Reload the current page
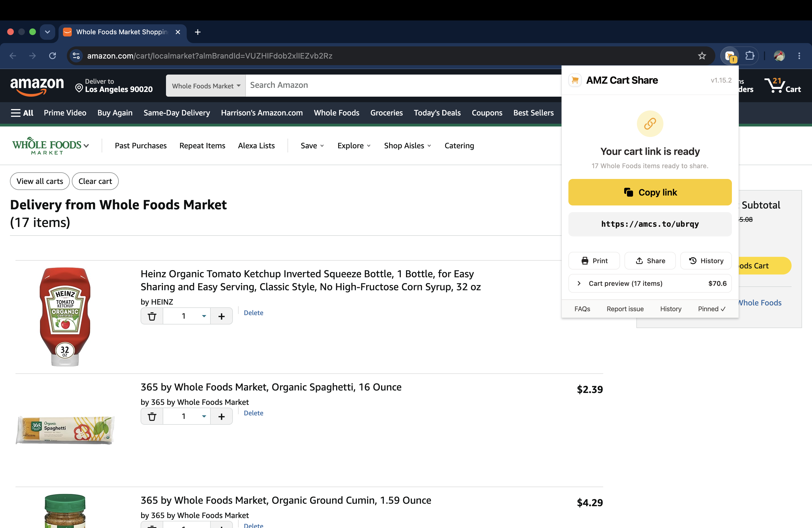 52,56
